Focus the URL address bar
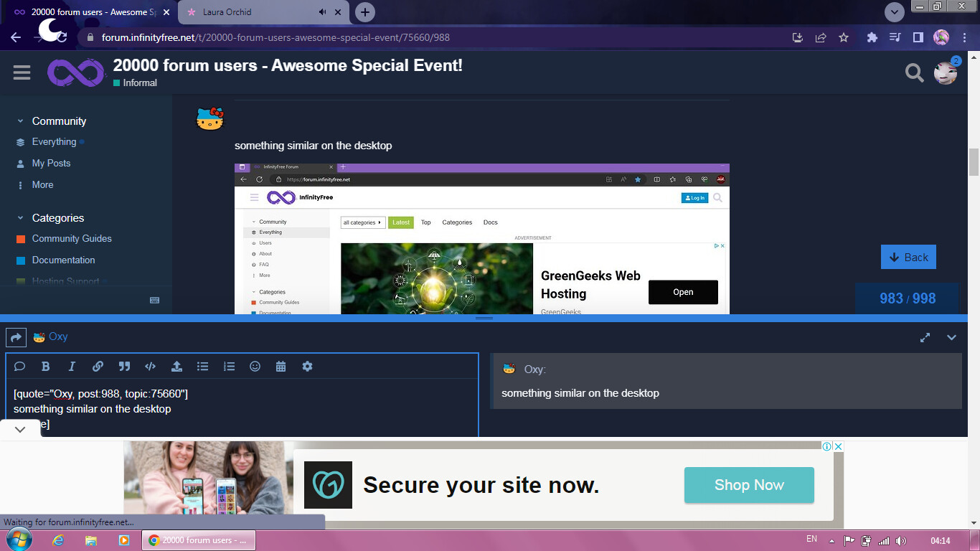This screenshot has width=980, height=551. [x=430, y=37]
